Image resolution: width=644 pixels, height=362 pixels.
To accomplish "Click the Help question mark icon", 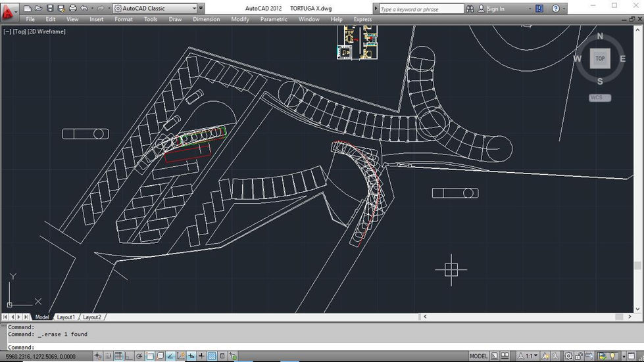I will click(x=556, y=9).
